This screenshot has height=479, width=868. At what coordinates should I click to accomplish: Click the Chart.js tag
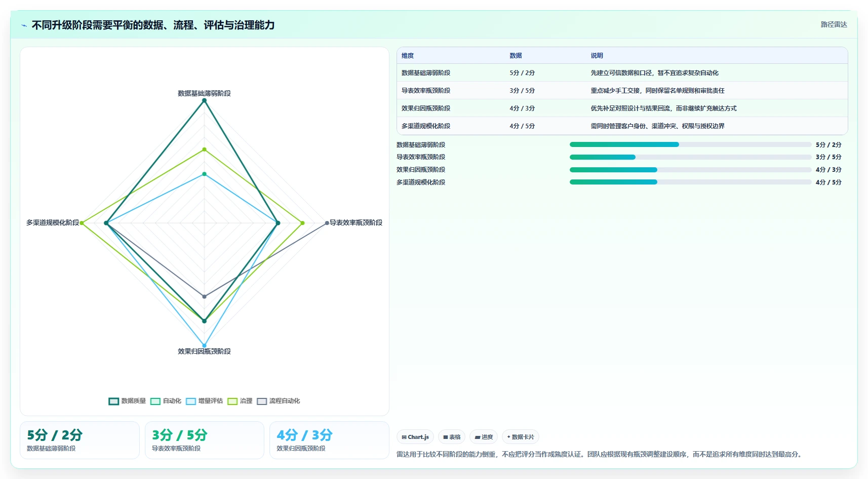415,437
